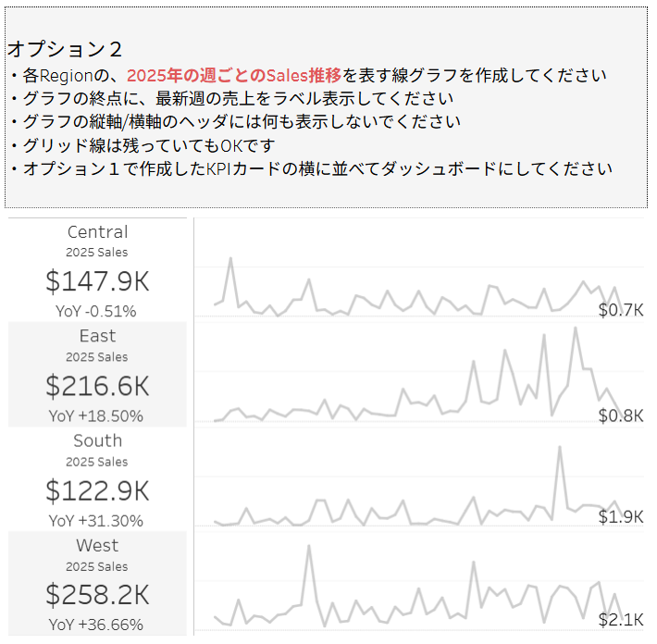Select the Central region title
The image size is (657, 644).
(x=97, y=232)
